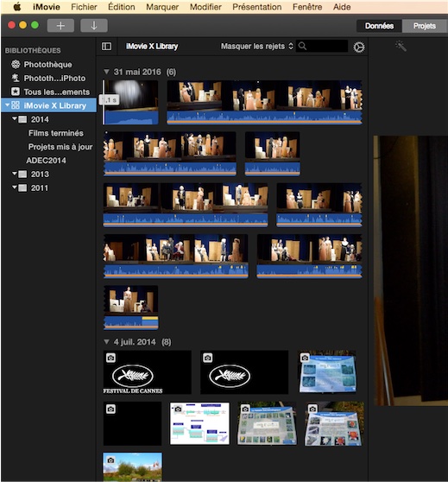Click the 2011 event folder icon
Viewport: 448px width, 482px height.
22,187
